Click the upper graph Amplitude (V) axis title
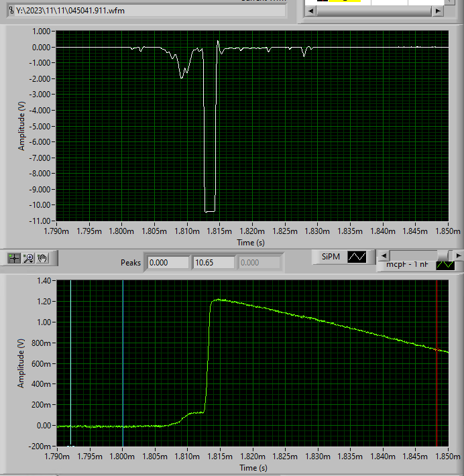The image size is (464, 476). 21,126
